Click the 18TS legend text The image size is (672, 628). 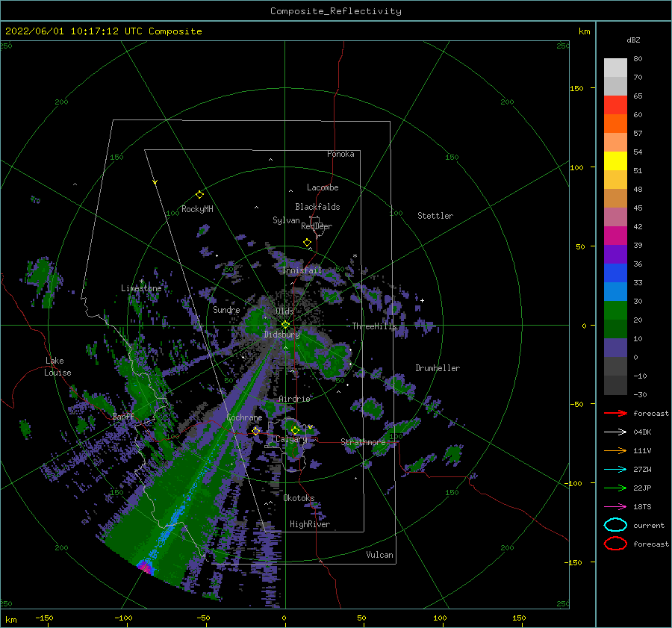click(x=642, y=507)
